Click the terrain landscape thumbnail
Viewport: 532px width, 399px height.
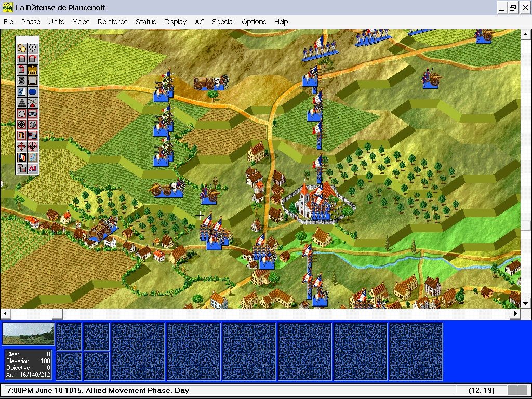tap(28, 334)
